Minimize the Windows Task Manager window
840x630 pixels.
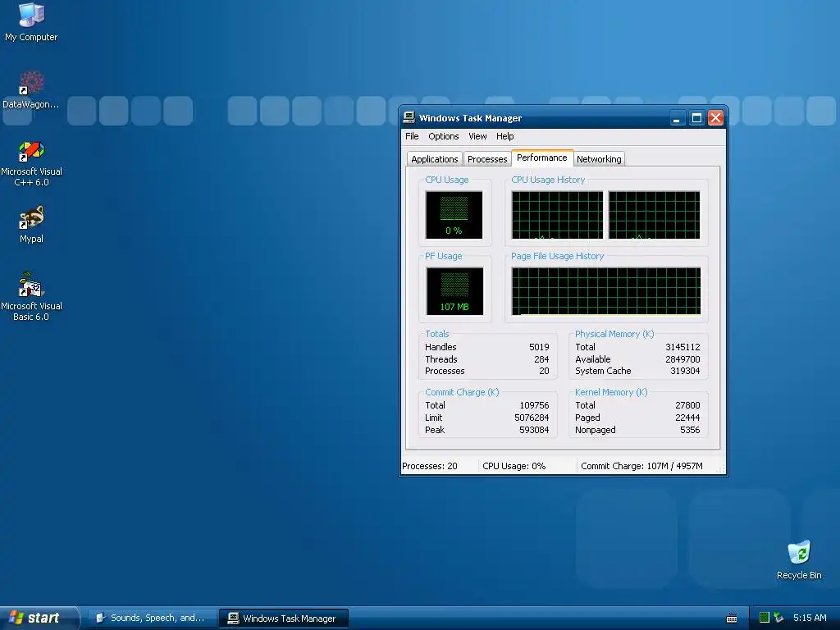point(677,118)
